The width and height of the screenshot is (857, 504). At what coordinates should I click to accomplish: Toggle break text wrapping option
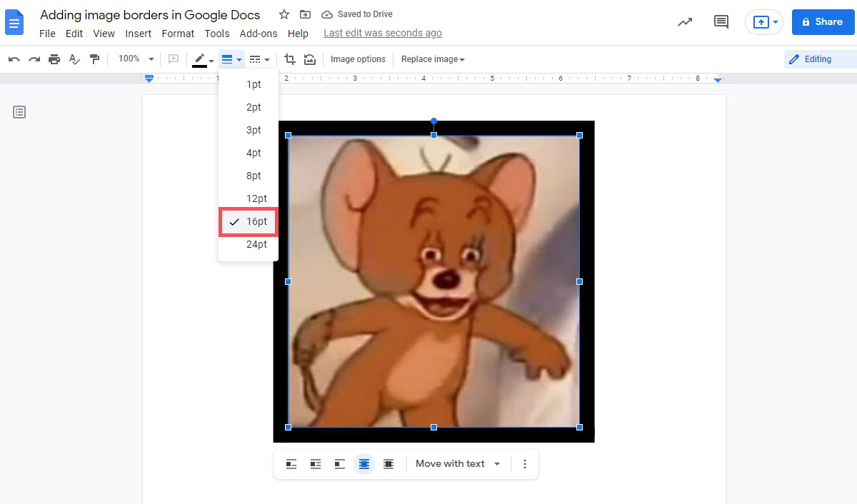tap(340, 464)
